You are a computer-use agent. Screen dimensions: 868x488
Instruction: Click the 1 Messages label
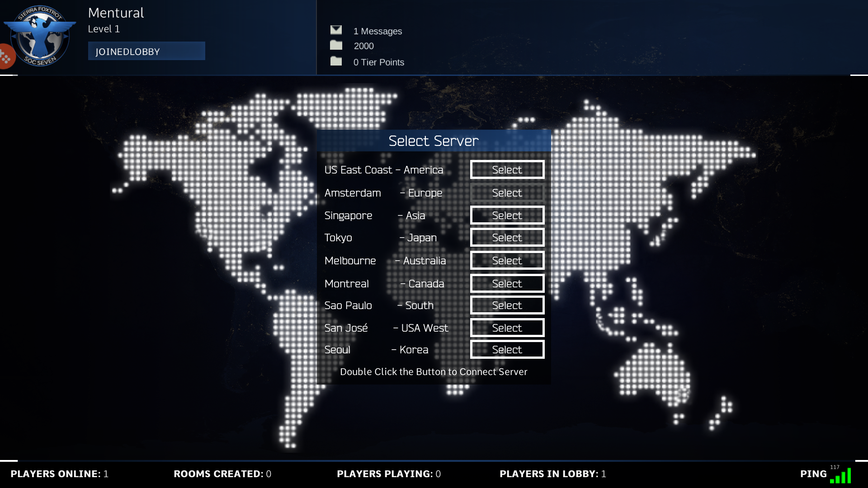point(377,31)
